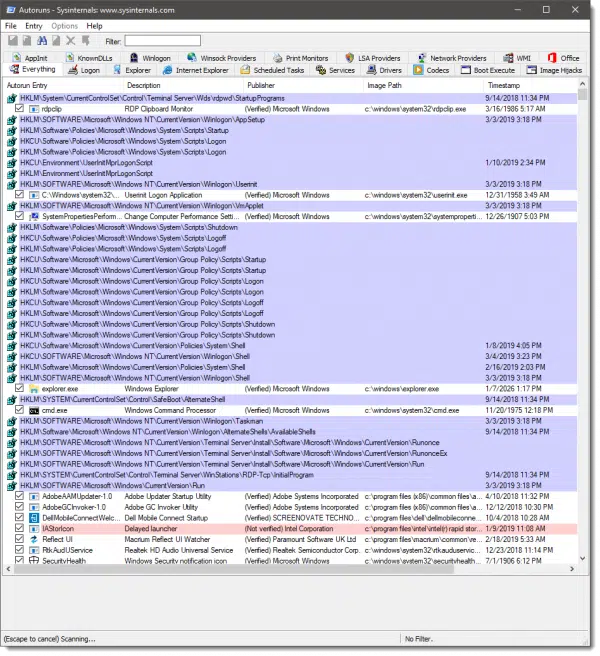The height and width of the screenshot is (656, 600).
Task: Disable AdobeGCInvoker-1.0 with its checkbox
Action: click(x=19, y=507)
